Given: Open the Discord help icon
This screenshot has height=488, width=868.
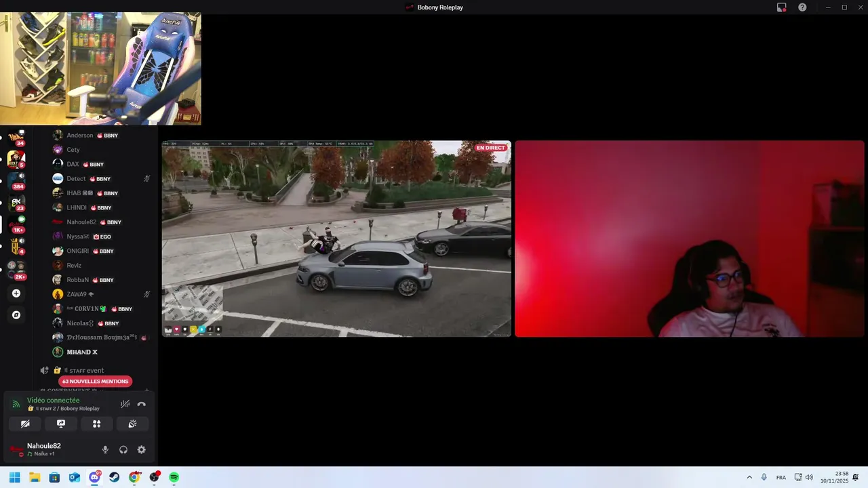Looking at the screenshot, I should pos(802,7).
